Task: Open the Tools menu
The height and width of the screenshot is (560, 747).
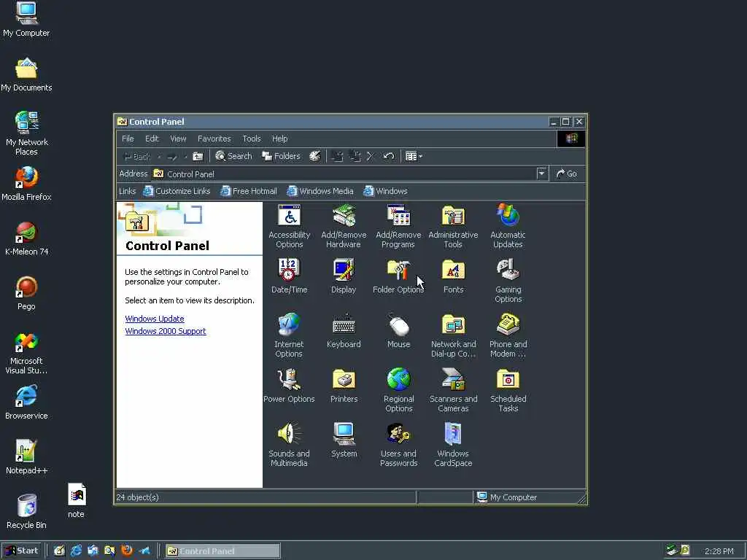Action: coord(252,139)
